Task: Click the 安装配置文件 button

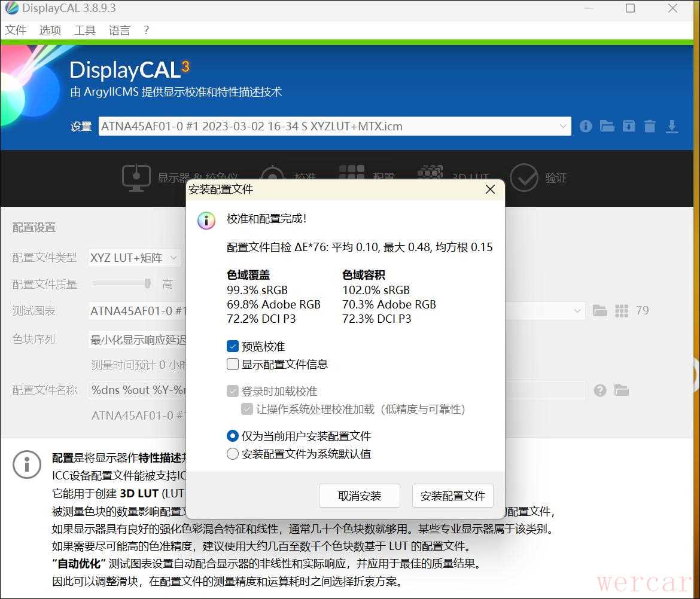Action: [452, 496]
